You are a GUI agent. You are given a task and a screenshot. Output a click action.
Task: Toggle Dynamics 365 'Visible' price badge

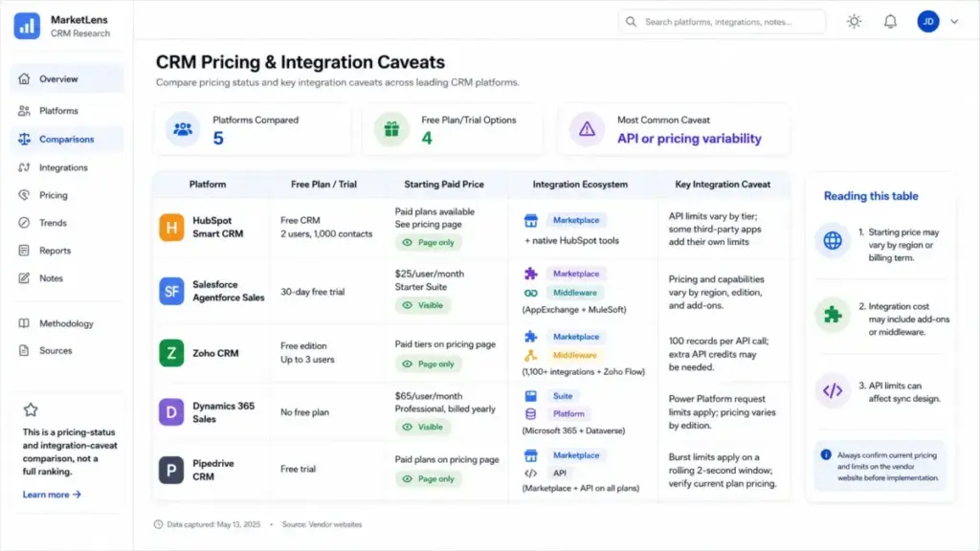pyautogui.click(x=423, y=428)
